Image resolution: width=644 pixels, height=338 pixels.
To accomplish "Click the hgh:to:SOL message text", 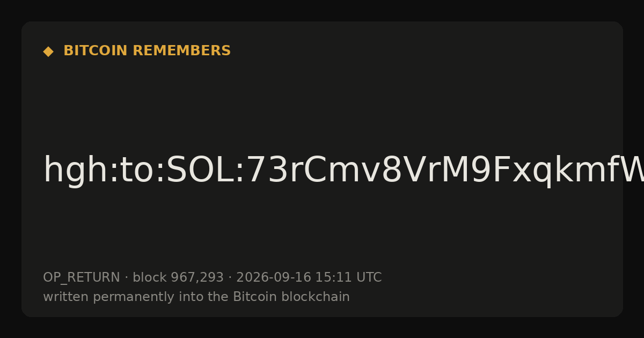I will tap(343, 171).
